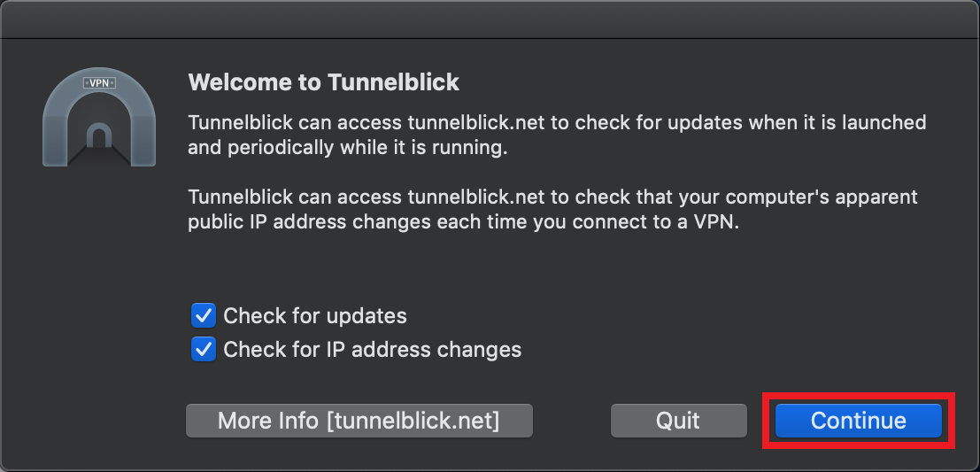Open More Info [tunnelblick.net] button
The image size is (980, 472).
[359, 421]
